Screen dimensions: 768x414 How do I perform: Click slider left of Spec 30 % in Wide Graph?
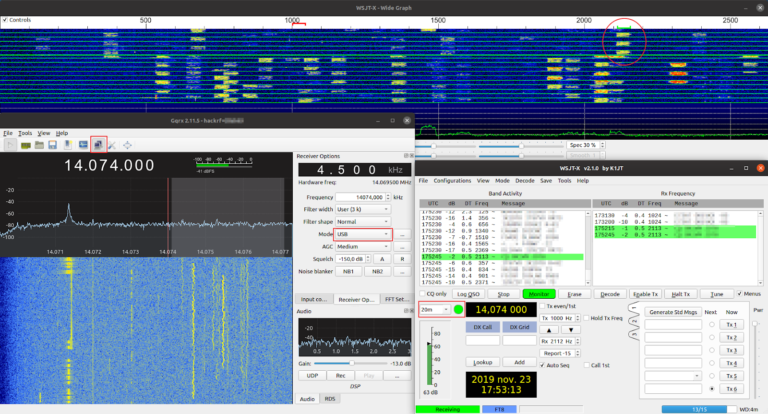pos(521,146)
